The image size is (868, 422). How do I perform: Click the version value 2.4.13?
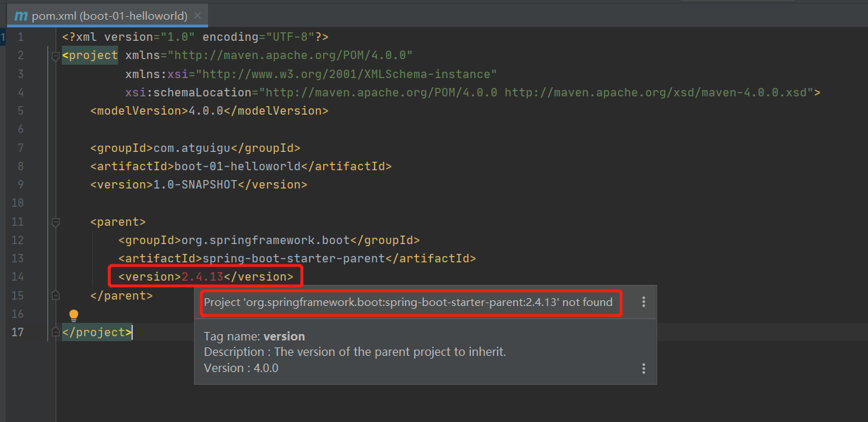(x=202, y=277)
